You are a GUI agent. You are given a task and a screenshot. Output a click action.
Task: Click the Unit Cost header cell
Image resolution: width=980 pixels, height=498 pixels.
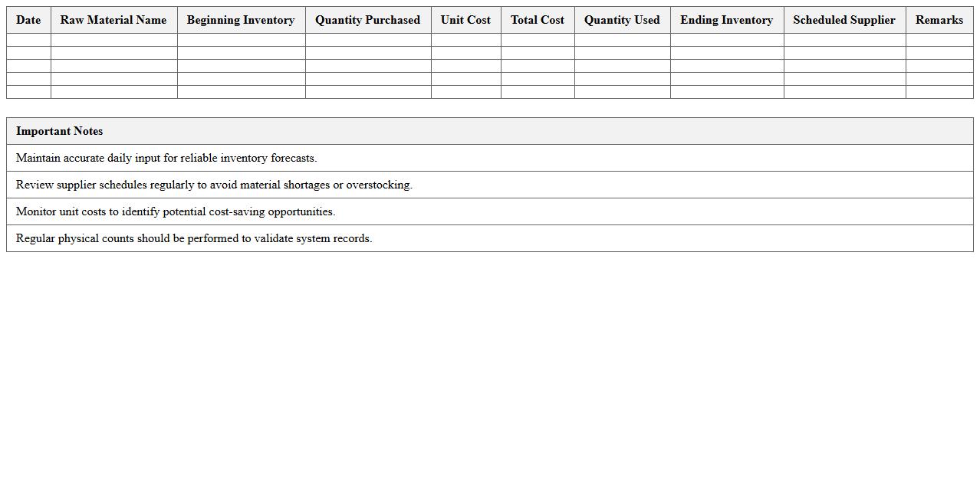coord(465,20)
